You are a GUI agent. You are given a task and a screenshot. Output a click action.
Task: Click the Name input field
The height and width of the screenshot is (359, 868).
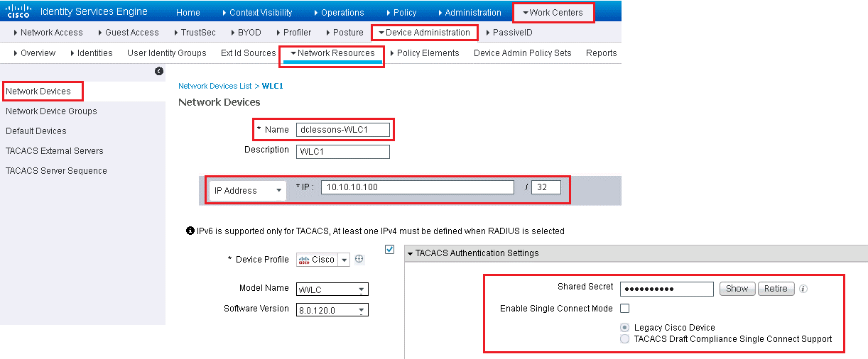[x=343, y=130]
